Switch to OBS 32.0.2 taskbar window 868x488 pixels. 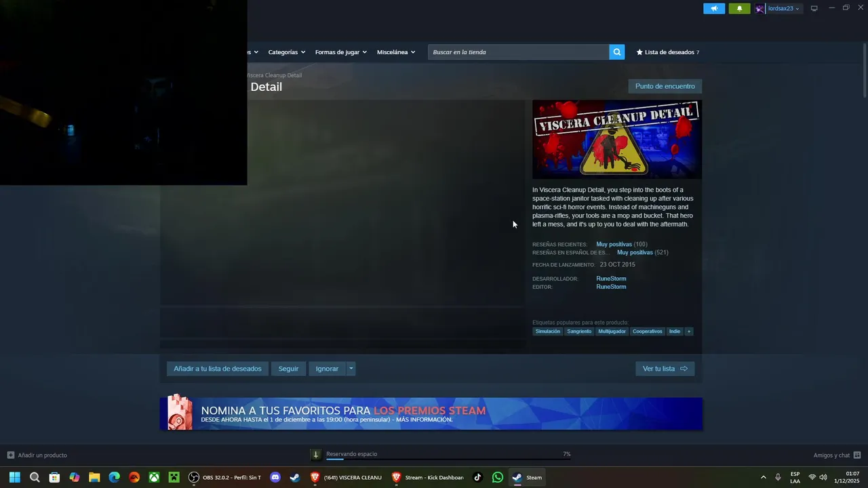(x=224, y=477)
